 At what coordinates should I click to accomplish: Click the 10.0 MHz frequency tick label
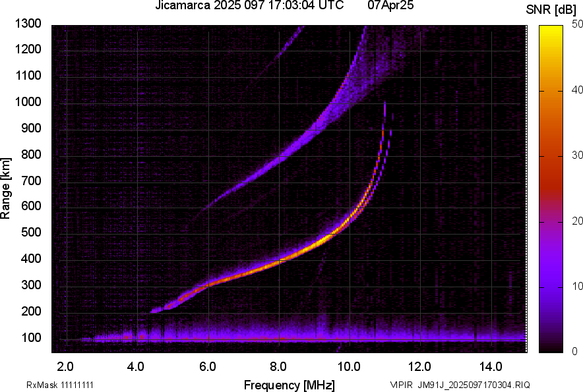pos(348,367)
